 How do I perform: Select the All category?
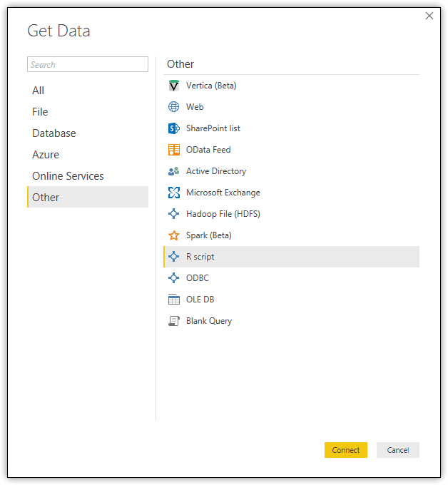pos(88,91)
